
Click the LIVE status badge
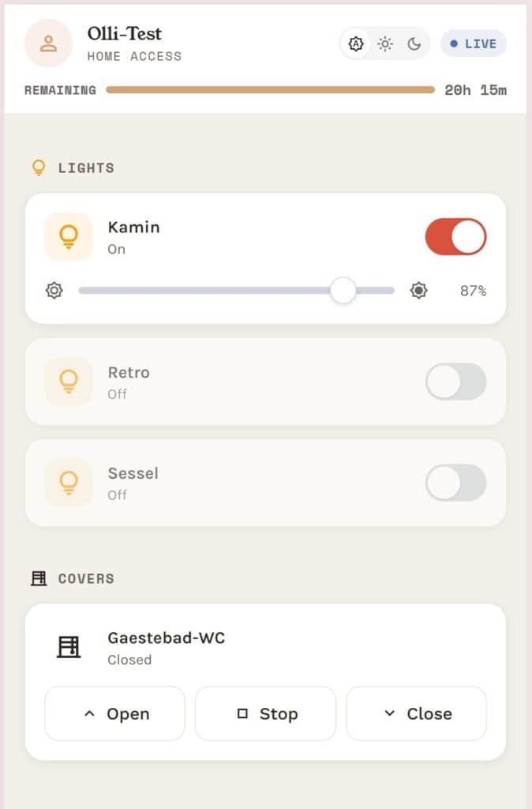point(473,43)
